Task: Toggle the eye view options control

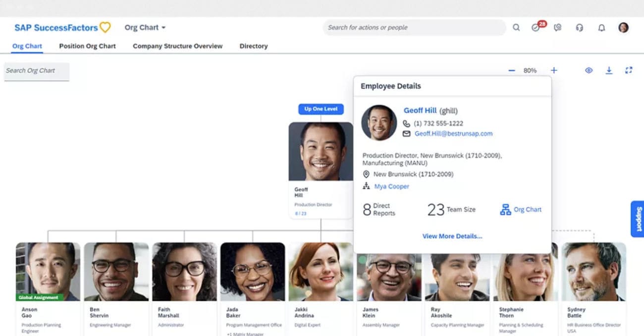Action: 589,70
